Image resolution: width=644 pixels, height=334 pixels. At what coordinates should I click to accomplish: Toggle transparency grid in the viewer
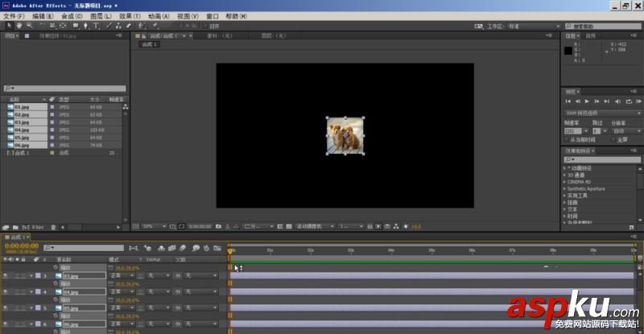pyautogui.click(x=289, y=226)
